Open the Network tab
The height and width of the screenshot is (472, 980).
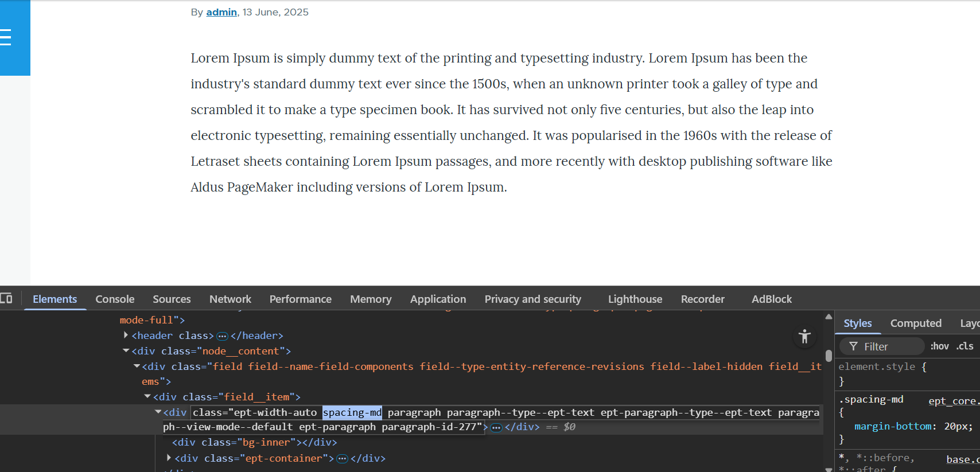coord(230,299)
